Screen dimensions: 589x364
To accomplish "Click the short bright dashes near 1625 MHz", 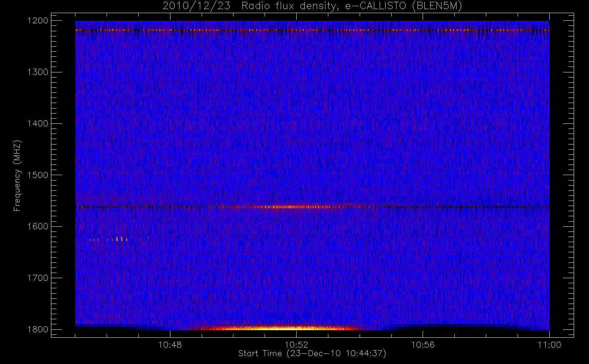I will coord(119,239).
